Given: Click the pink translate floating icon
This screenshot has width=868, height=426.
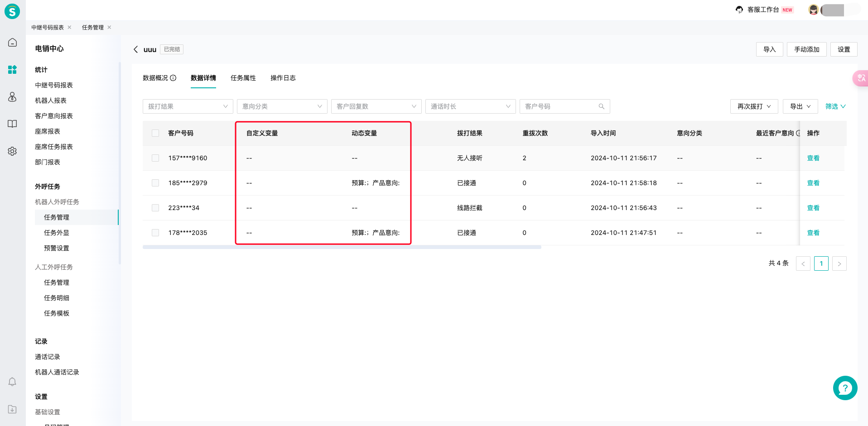Looking at the screenshot, I should [860, 78].
